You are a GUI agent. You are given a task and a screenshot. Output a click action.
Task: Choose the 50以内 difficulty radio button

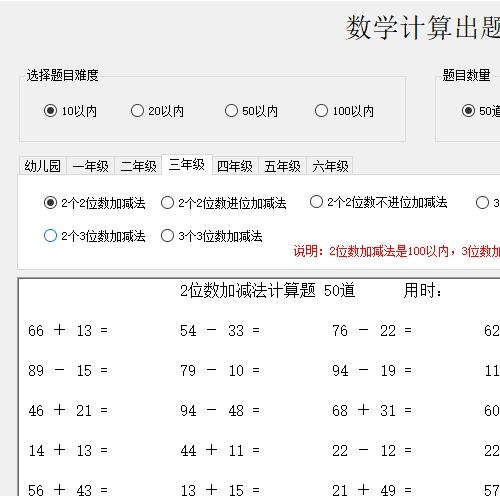coord(251,111)
